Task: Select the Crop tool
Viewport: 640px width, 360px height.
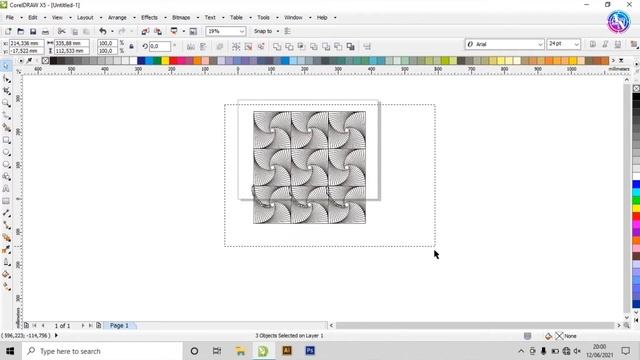Action: click(x=6, y=91)
